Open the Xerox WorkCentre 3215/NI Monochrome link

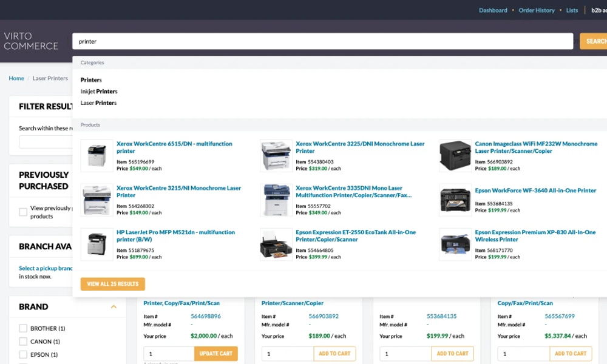[178, 192]
